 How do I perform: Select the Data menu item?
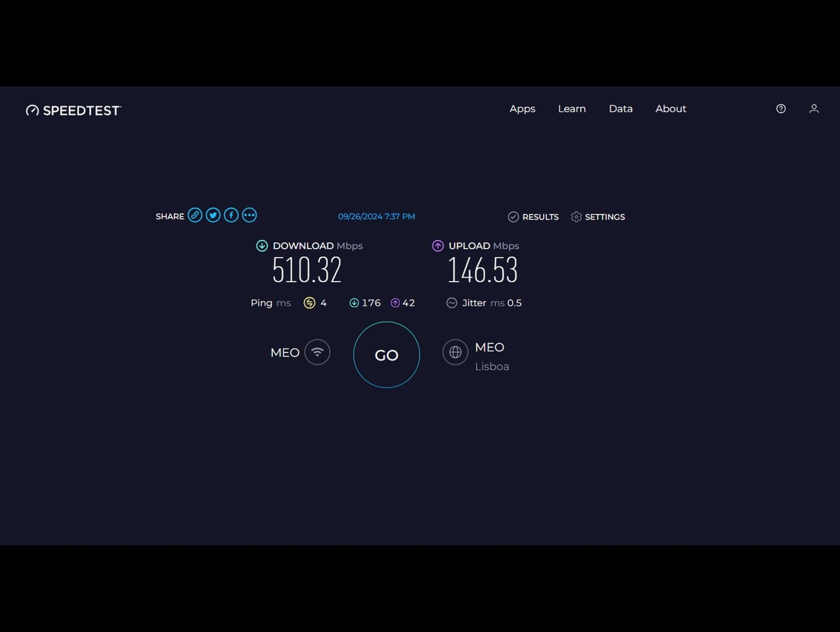(x=621, y=109)
